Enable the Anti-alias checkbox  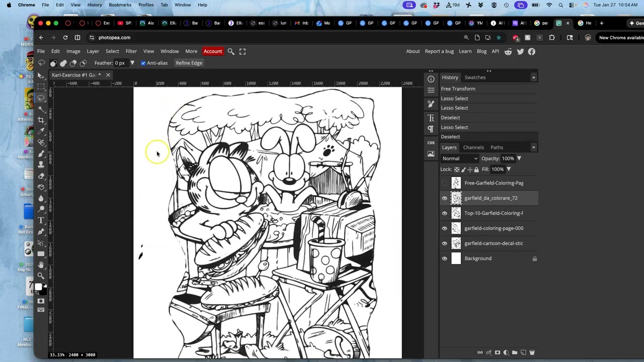tap(143, 63)
